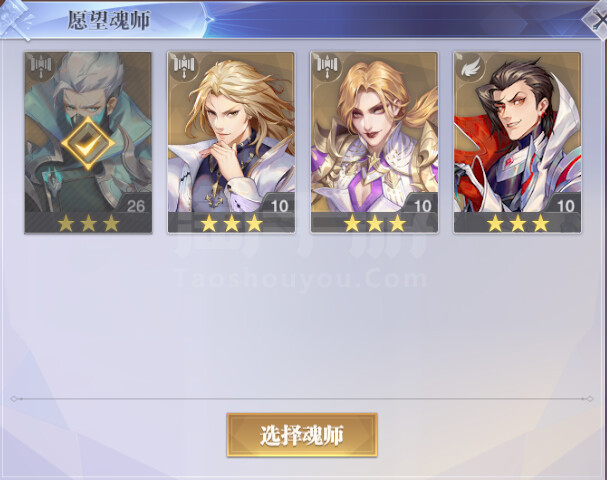
Task: Click the level 26 badge on the masked card
Action: [x=135, y=204]
